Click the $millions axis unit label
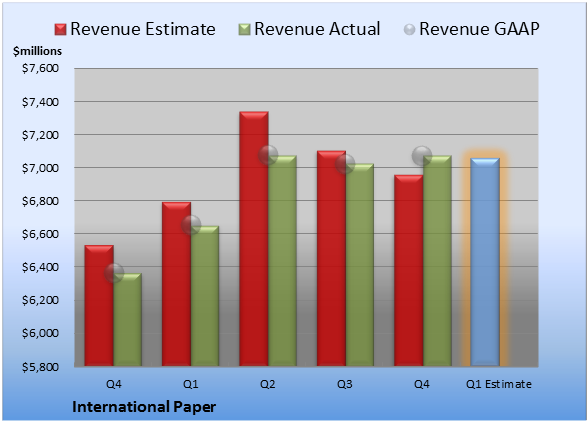Screen dimensions: 588x422 click(x=38, y=51)
